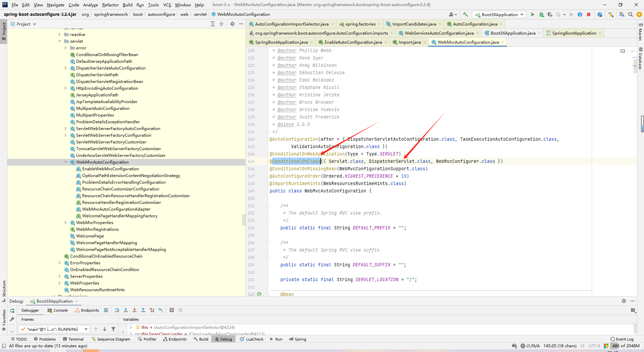644x352 pixels.
Task: Click 'springframework' in the breadcrumb bar
Action: (111, 14)
